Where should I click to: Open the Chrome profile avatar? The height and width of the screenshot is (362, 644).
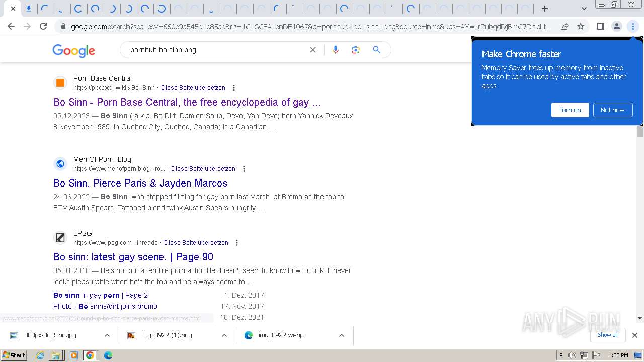[x=616, y=26]
